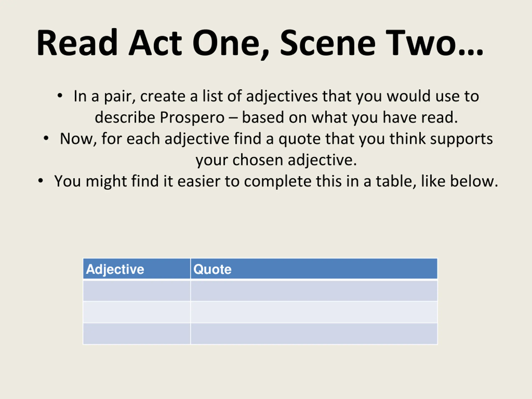Select second empty row Adjective cell
This screenshot has width=532, height=399.
point(137,312)
